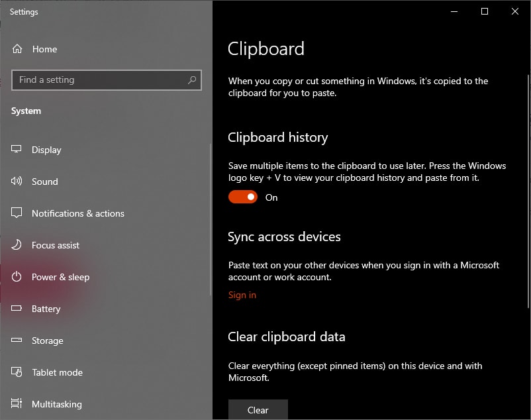Click the On label beside toggle
531x420 pixels.
(271, 197)
